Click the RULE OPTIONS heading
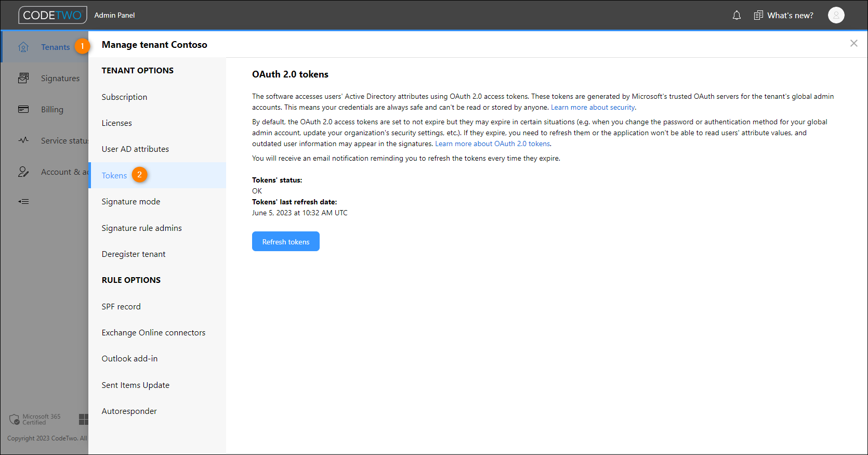 coord(131,280)
